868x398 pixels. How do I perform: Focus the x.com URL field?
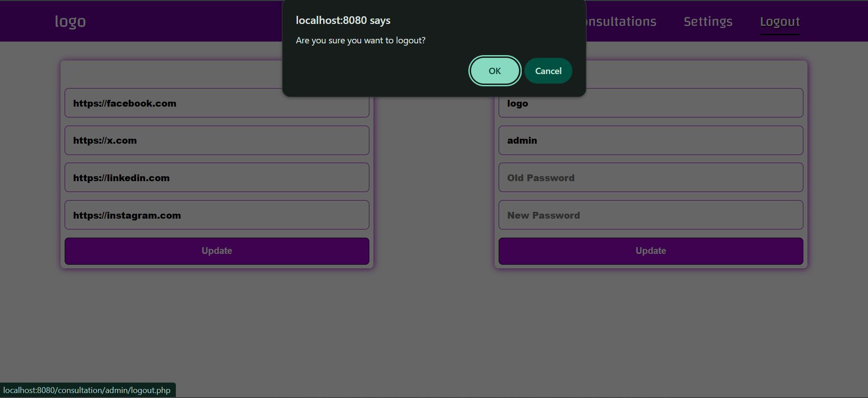click(217, 140)
